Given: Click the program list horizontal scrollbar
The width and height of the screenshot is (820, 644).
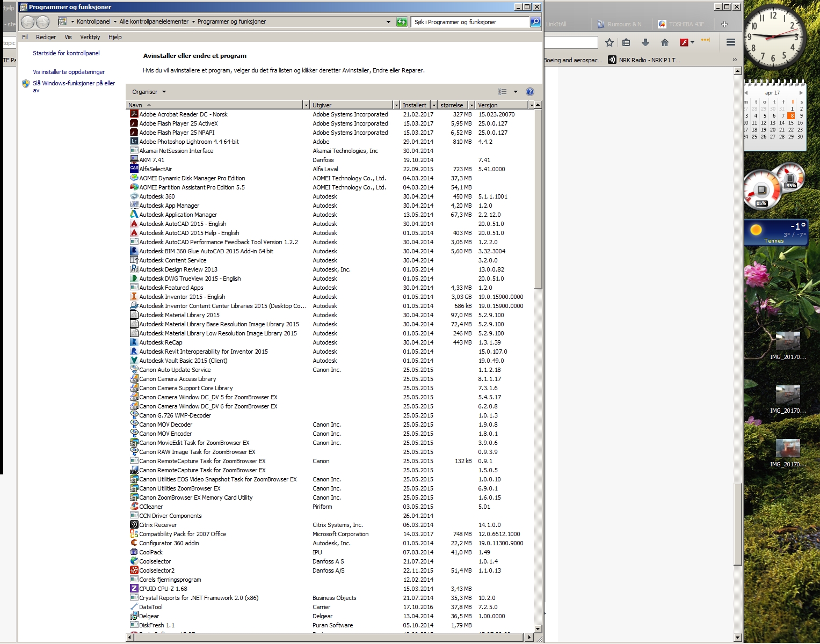Looking at the screenshot, I should tap(329, 637).
